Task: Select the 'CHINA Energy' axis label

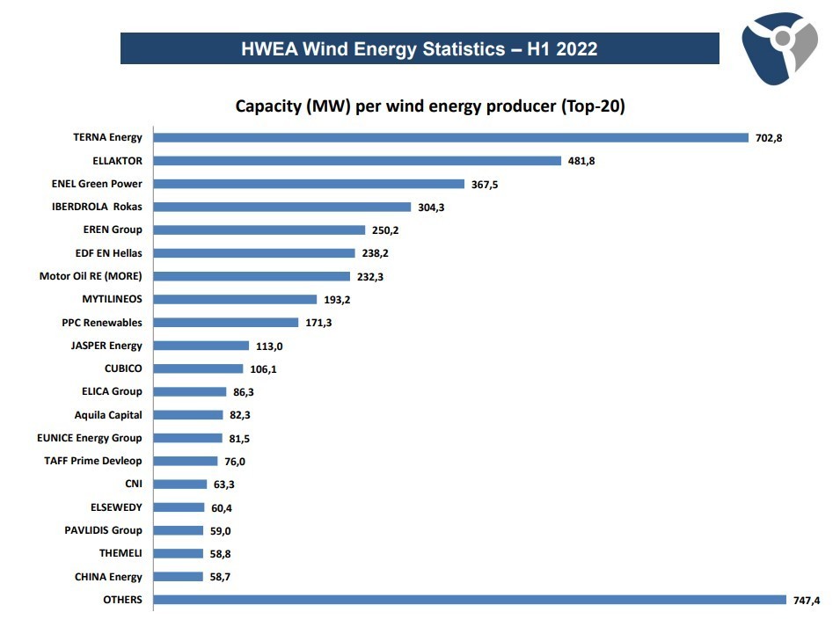Action: coord(108,577)
